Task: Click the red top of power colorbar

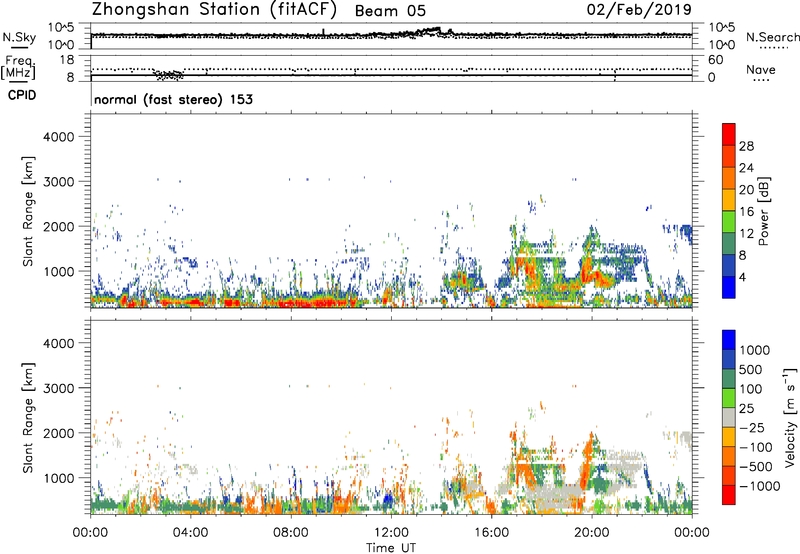Action: [x=729, y=134]
